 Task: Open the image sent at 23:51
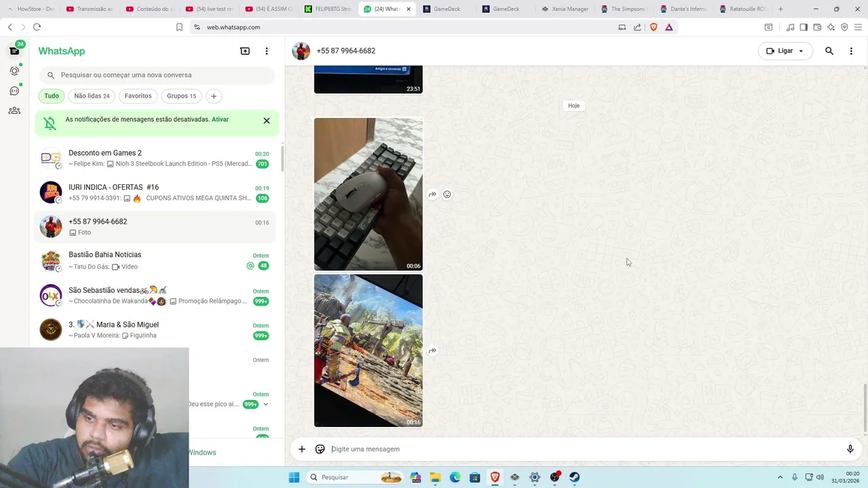click(x=368, y=79)
